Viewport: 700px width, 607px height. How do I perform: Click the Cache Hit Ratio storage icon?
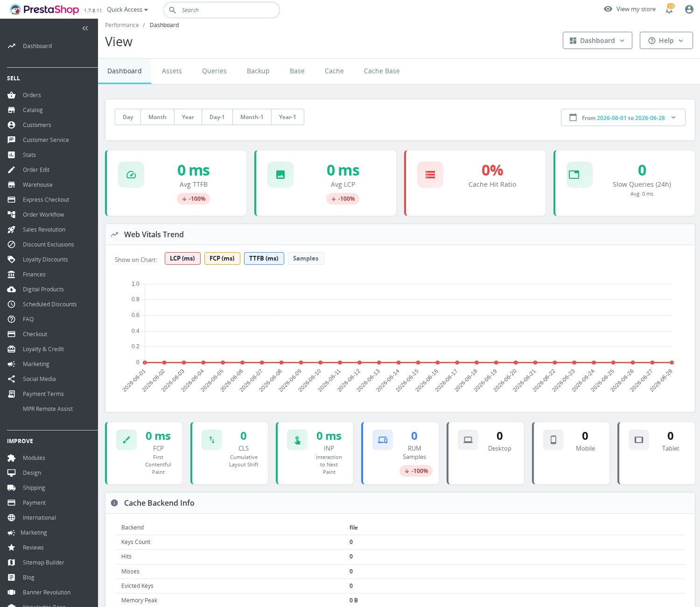(x=430, y=175)
